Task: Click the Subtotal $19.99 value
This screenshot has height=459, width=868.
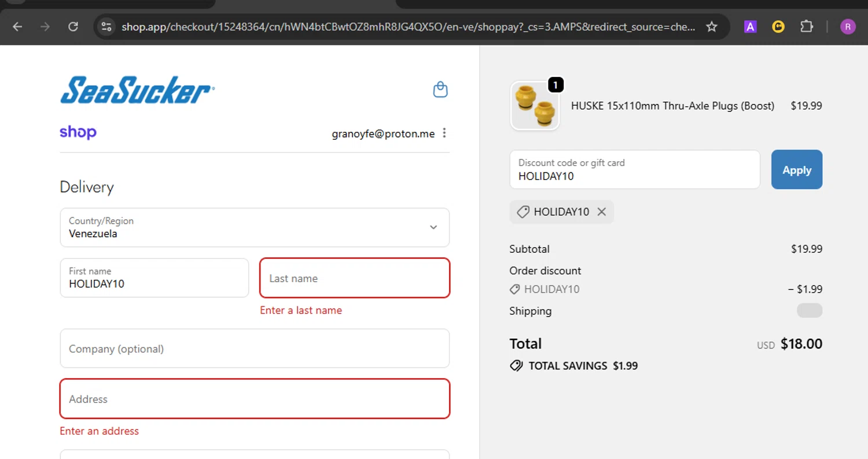Action: point(807,249)
